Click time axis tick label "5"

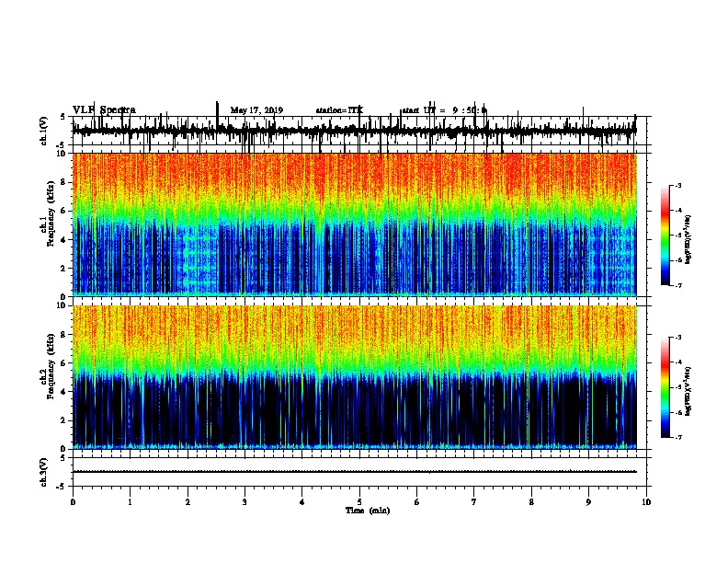pos(359,502)
